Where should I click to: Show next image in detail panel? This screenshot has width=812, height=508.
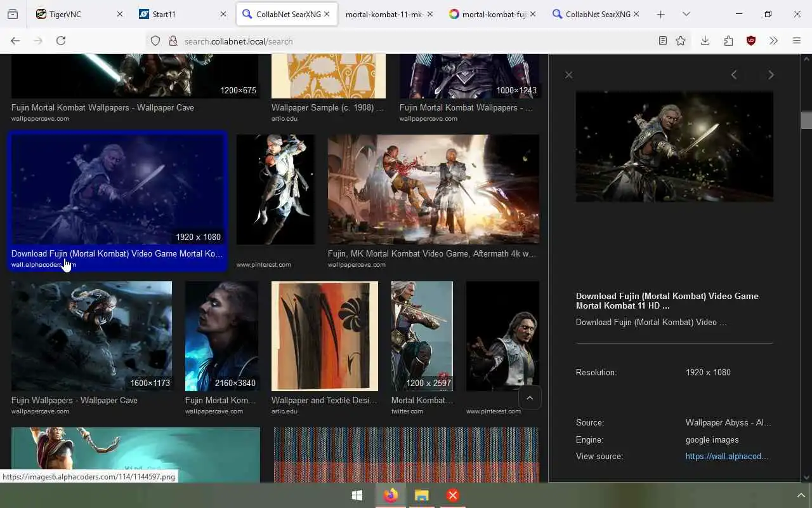point(771,75)
